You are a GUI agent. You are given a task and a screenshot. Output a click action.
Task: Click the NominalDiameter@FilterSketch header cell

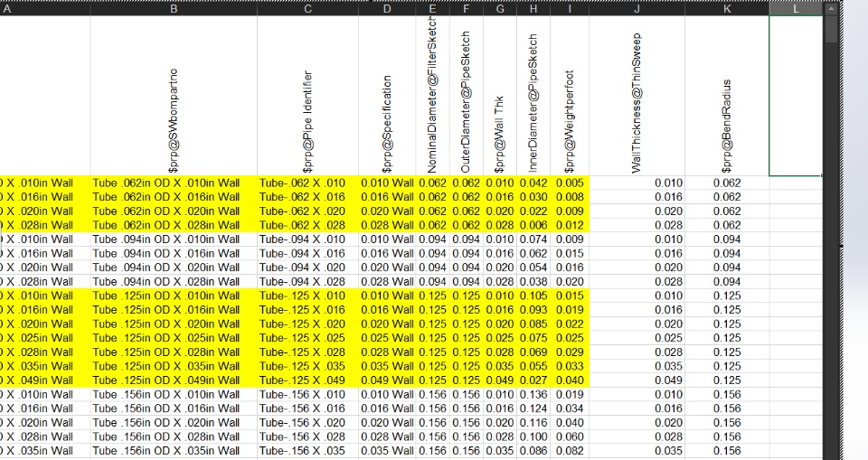432,96
